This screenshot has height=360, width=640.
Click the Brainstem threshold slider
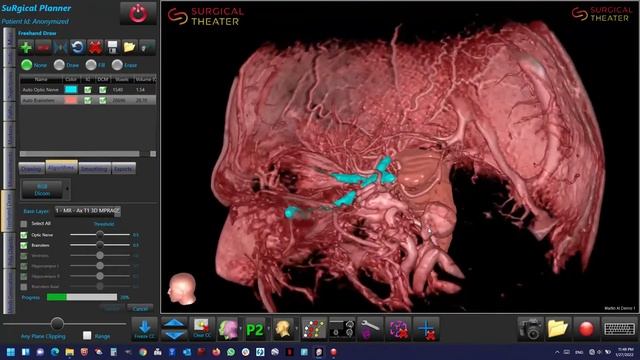(x=100, y=245)
